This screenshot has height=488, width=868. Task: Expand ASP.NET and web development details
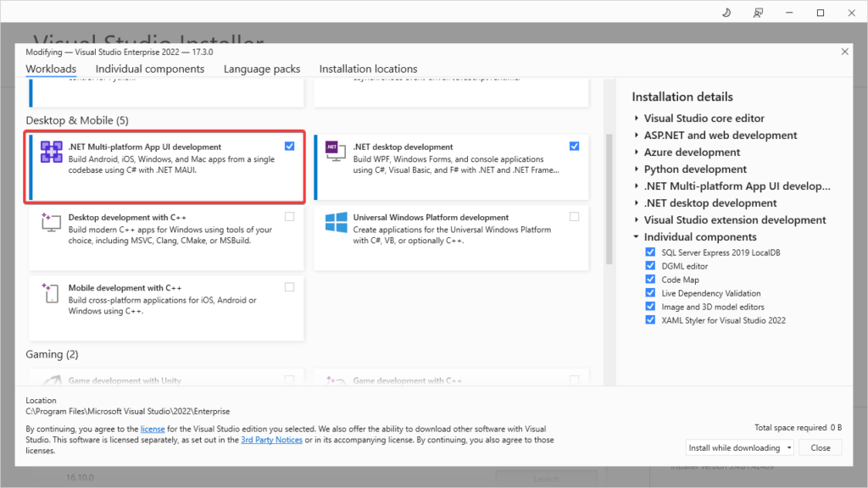[x=637, y=135]
